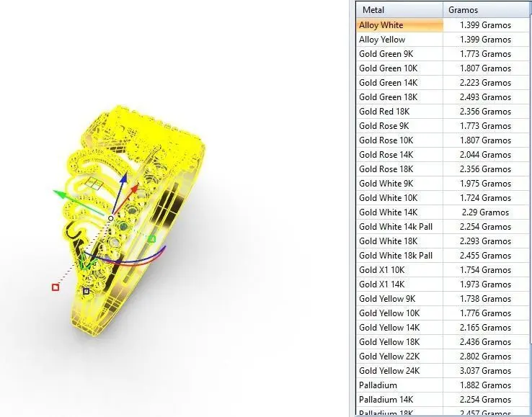Click Gold X1 10K metal
Screen dimensions: 532x417
[x=443, y=270]
